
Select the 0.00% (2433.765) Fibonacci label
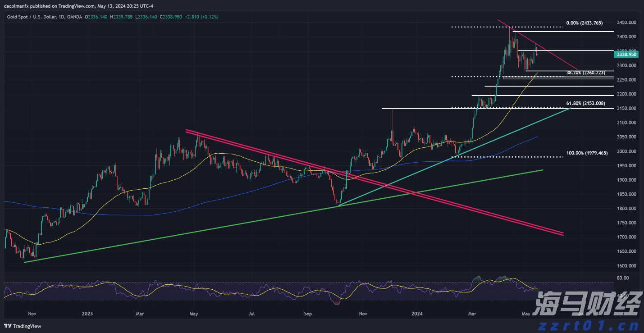point(584,23)
